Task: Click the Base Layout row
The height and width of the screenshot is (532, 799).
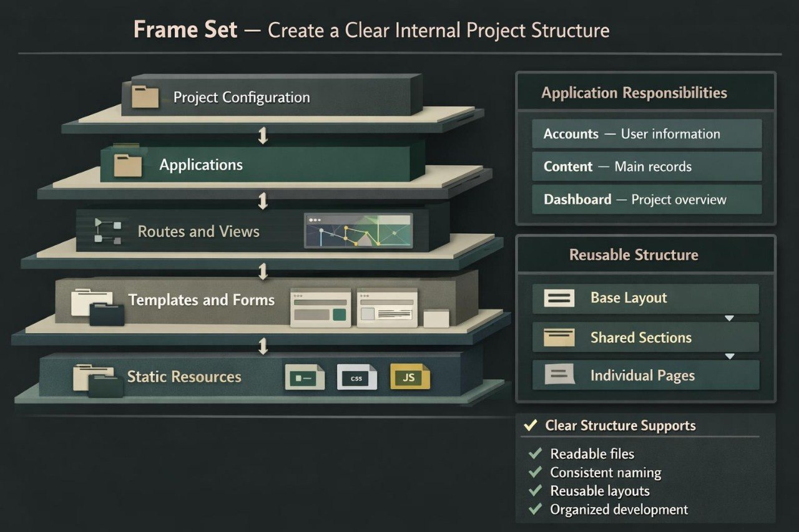Action: pyautogui.click(x=645, y=299)
